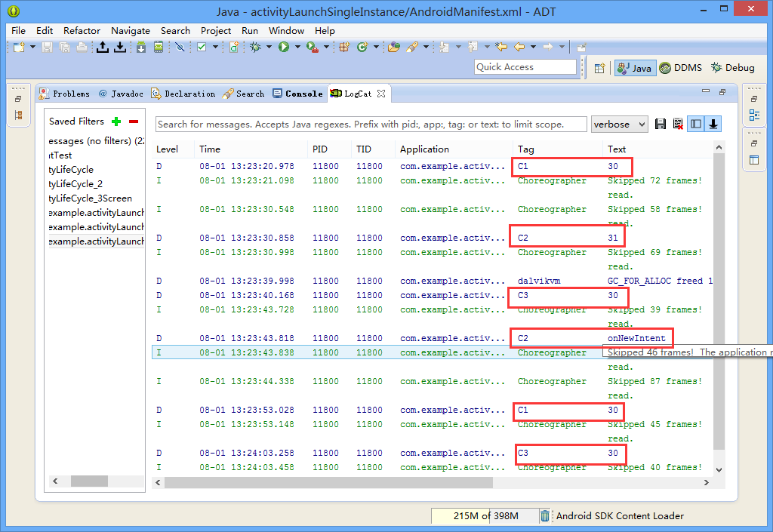Click the Back navigation arrow
The width and height of the screenshot is (773, 532).
click(x=519, y=48)
